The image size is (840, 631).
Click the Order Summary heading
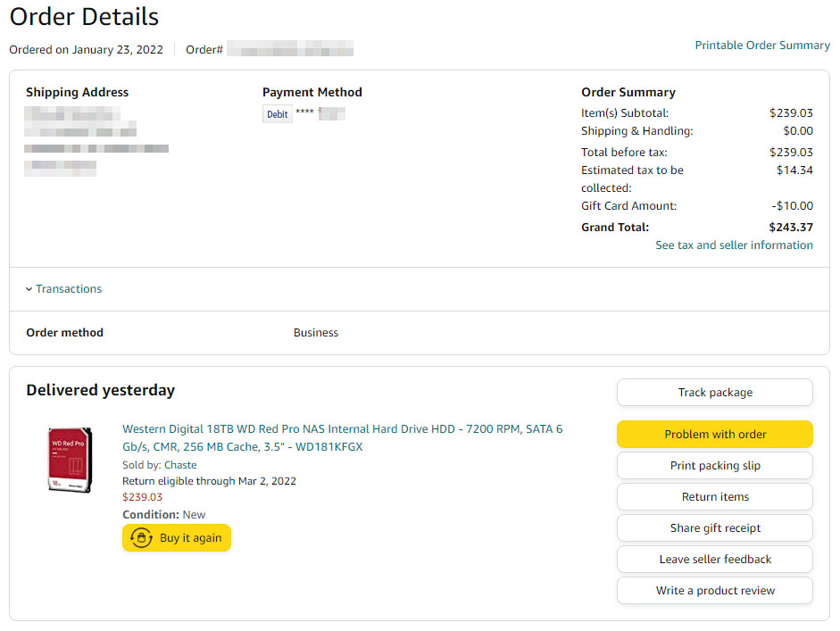pyautogui.click(x=628, y=92)
